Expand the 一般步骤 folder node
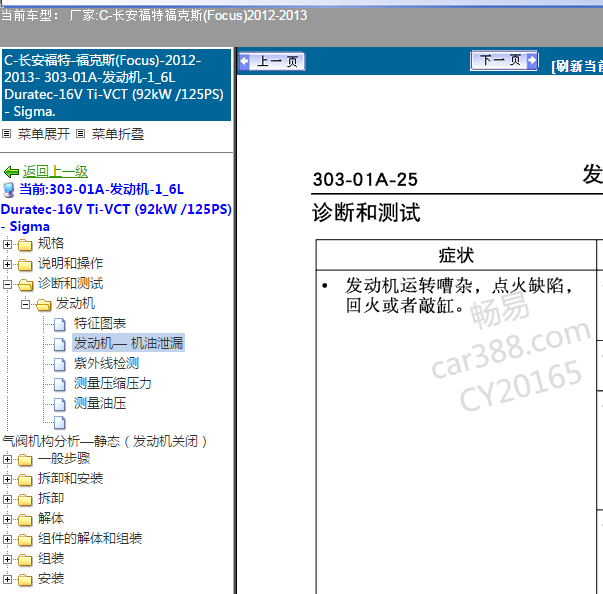Viewport: 603px width, 594px height. [7, 459]
